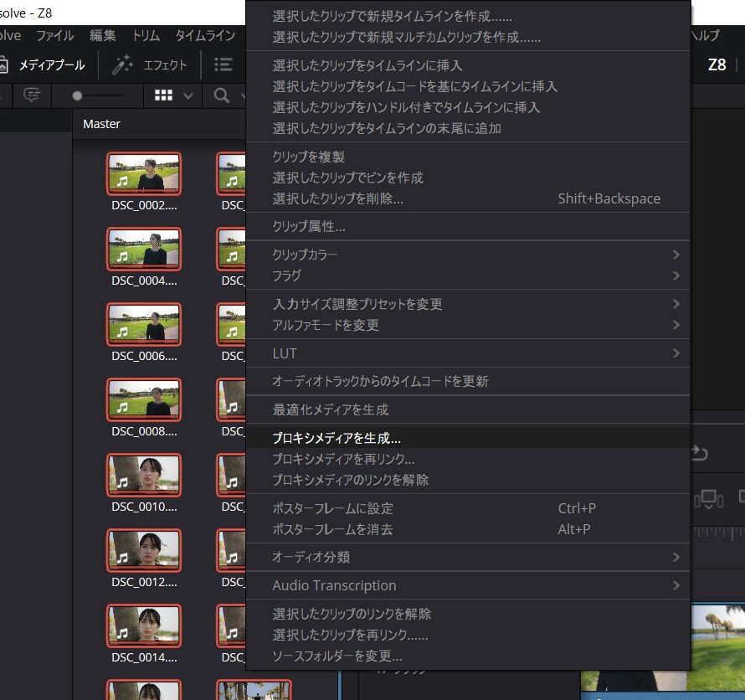Switch to thumbnail grid view icon
Image resolution: width=745 pixels, height=700 pixels.
[163, 95]
